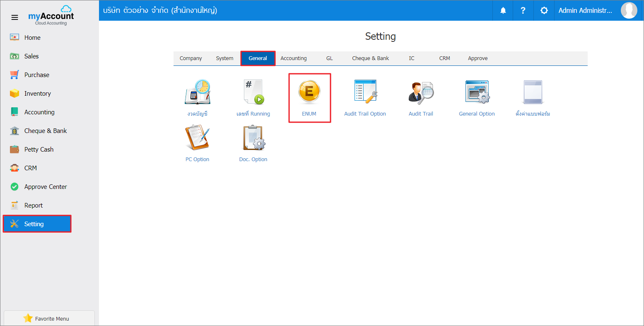Click the Setting tools icon in sidebar
The width and height of the screenshot is (644, 326).
tap(14, 224)
